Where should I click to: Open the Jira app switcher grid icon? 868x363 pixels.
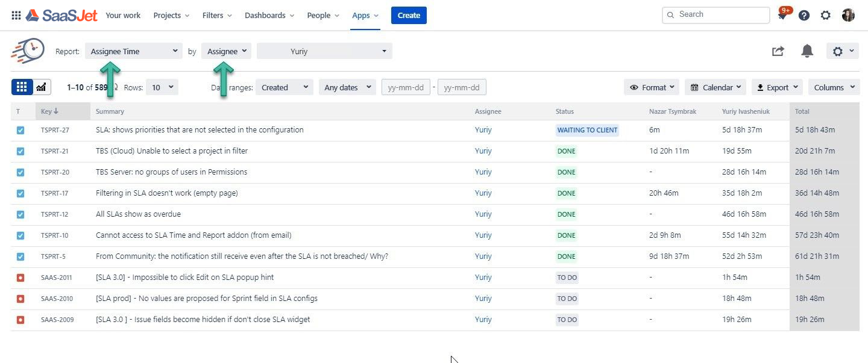point(16,15)
